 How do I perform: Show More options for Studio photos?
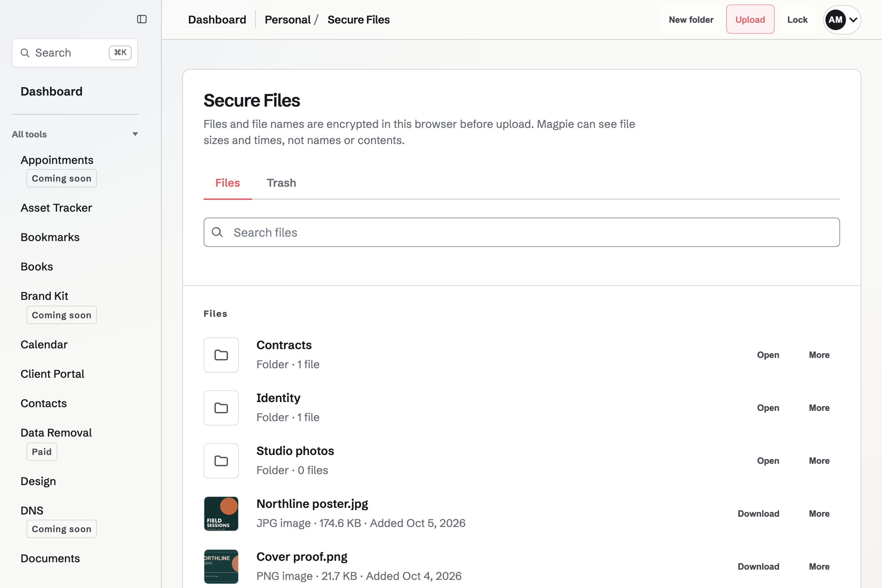tap(819, 460)
